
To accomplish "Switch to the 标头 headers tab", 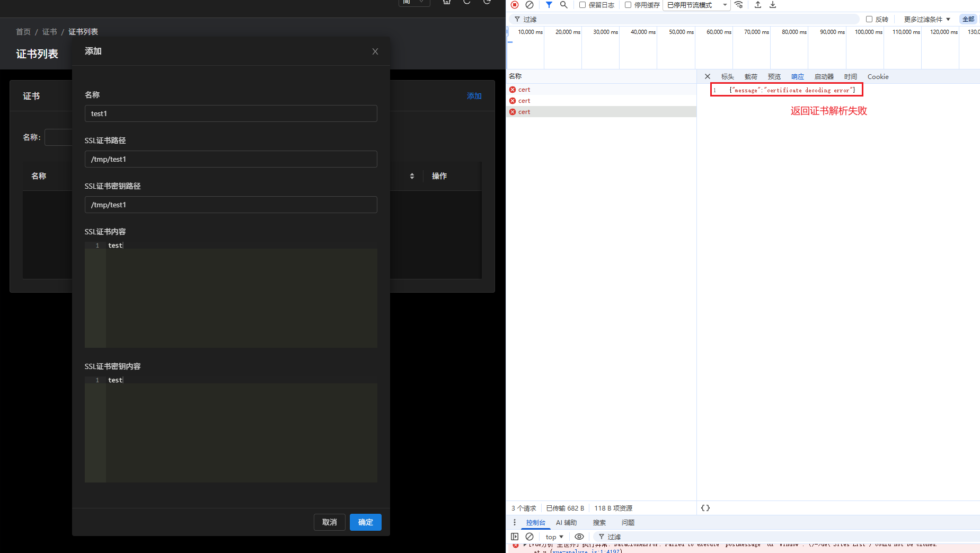I will click(727, 77).
